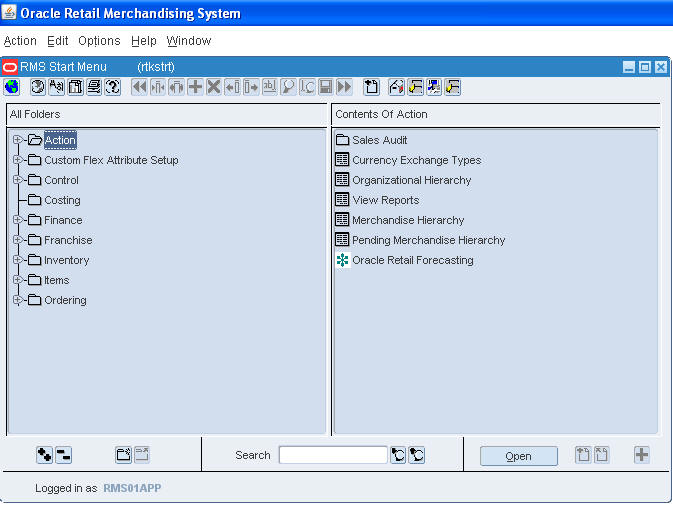Click the new folder icon below All Folders

[x=124, y=455]
